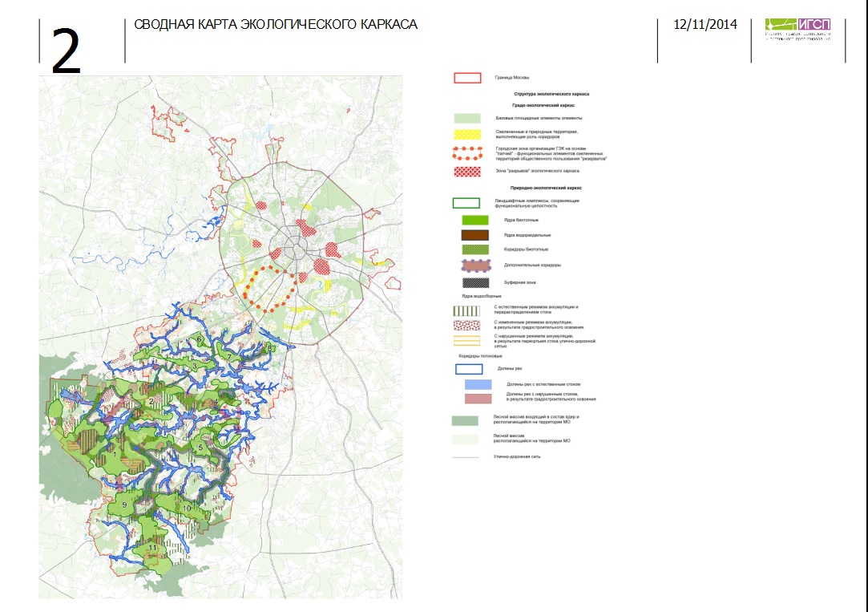Click the pink disturbed-flow river valleys swatch
The width and height of the screenshot is (868, 612).
click(478, 399)
